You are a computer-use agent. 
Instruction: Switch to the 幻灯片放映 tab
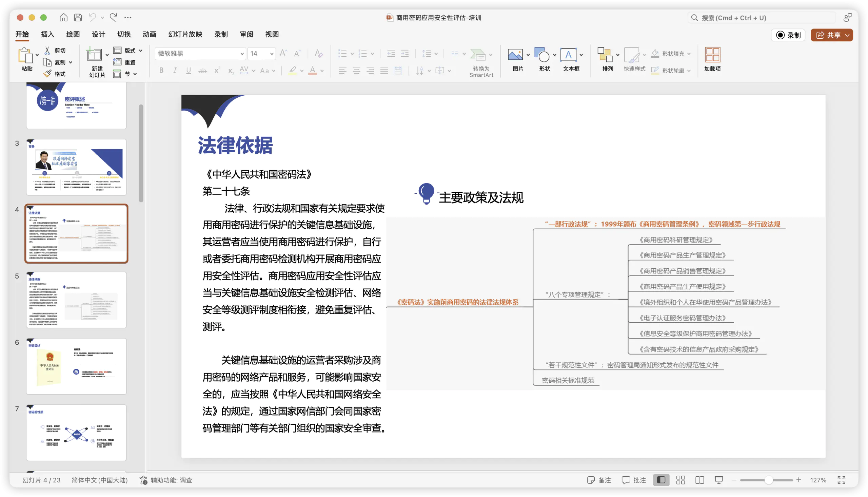[185, 34]
